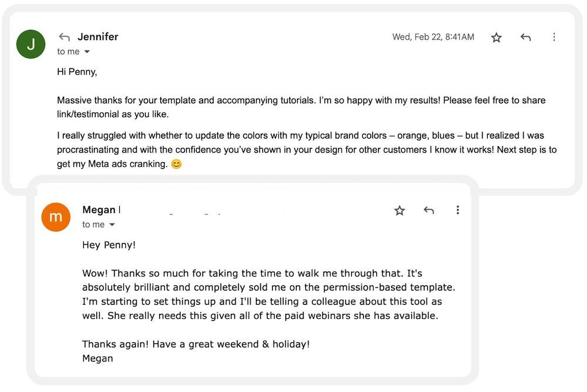587x392 pixels.
Task: Click the "Hey Penny!" greeting line
Action: pyautogui.click(x=109, y=245)
